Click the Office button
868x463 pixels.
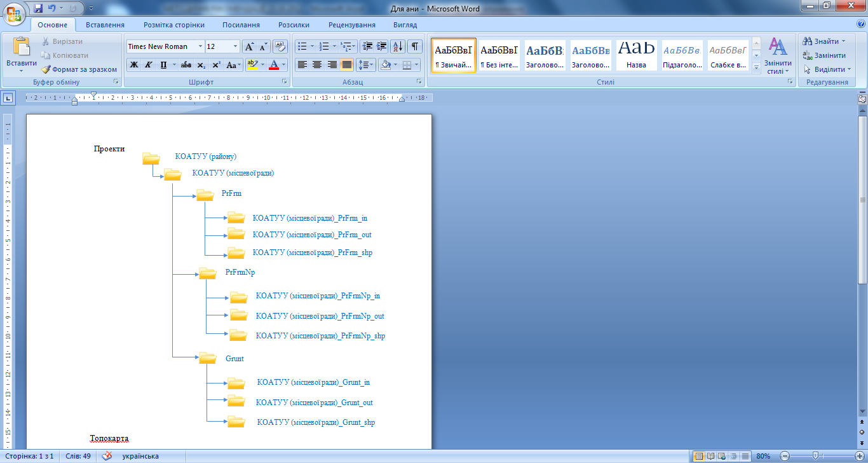click(15, 14)
